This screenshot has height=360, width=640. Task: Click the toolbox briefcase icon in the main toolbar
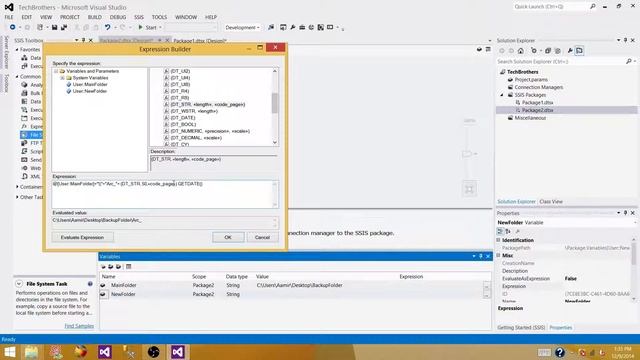pyautogui.click(x=302, y=27)
